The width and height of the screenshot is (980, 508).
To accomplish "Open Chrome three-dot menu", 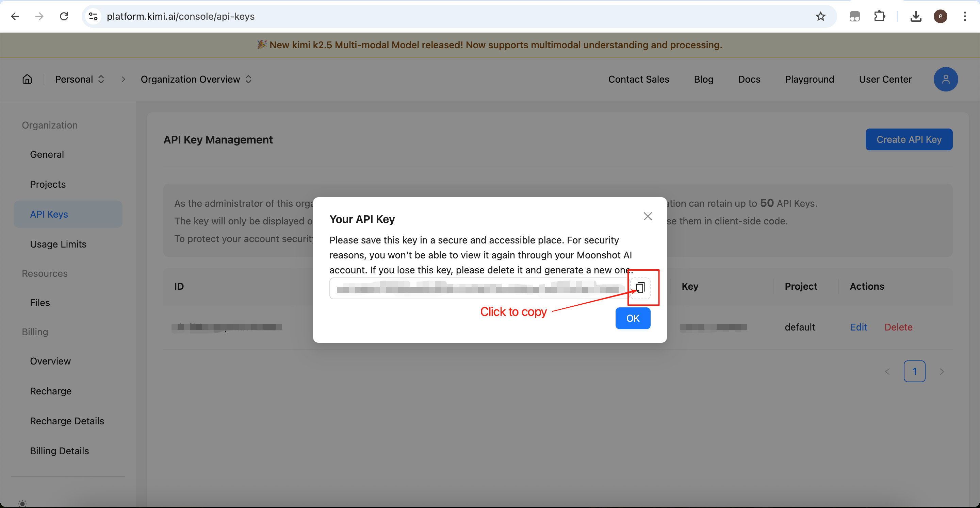I will click(964, 16).
